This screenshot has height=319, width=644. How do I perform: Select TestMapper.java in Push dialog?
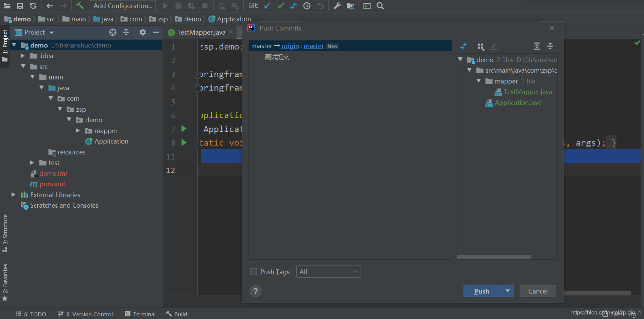pyautogui.click(x=528, y=92)
